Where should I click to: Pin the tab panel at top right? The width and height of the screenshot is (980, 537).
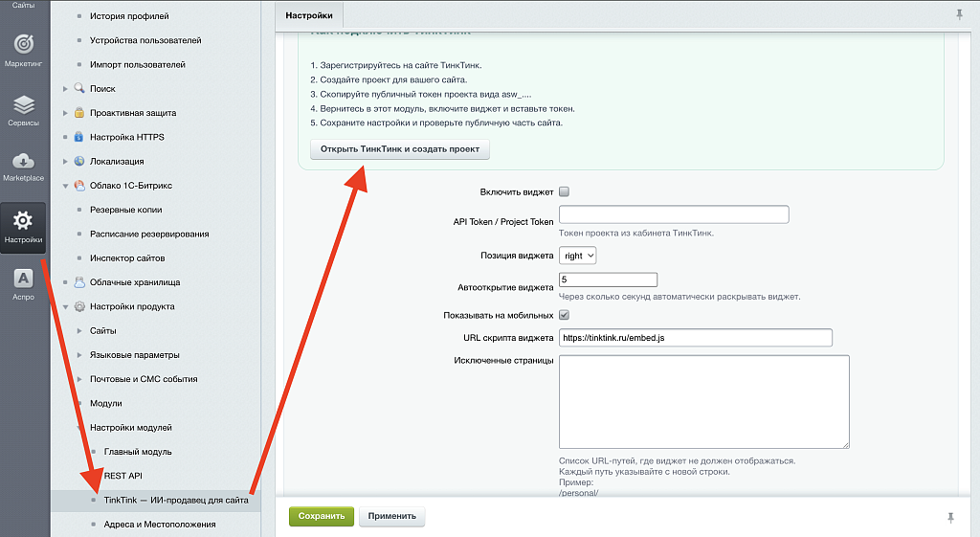click(x=959, y=14)
